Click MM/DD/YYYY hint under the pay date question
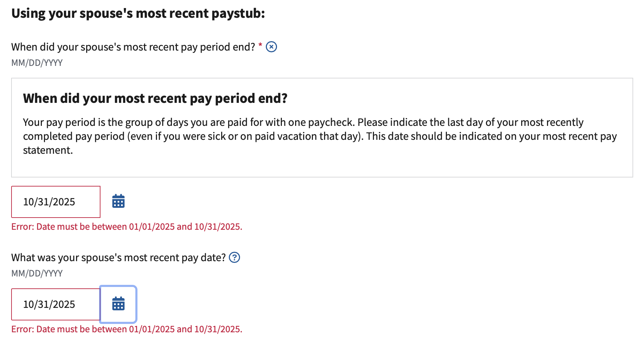Viewport: 644px width, 341px height. pos(37,274)
